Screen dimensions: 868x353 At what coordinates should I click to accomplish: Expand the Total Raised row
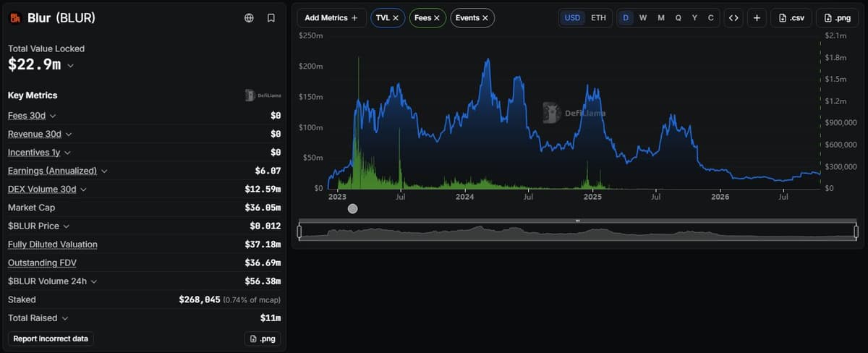tap(65, 318)
